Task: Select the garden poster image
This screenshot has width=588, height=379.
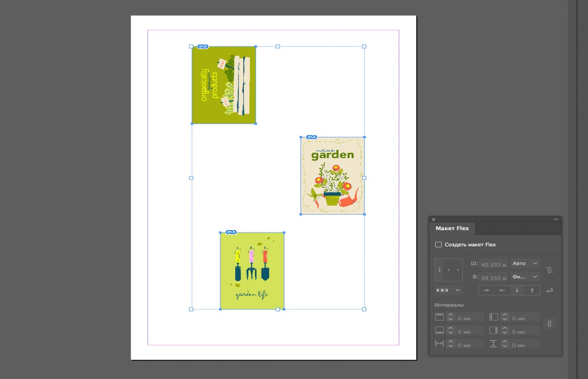Action: 332,176
